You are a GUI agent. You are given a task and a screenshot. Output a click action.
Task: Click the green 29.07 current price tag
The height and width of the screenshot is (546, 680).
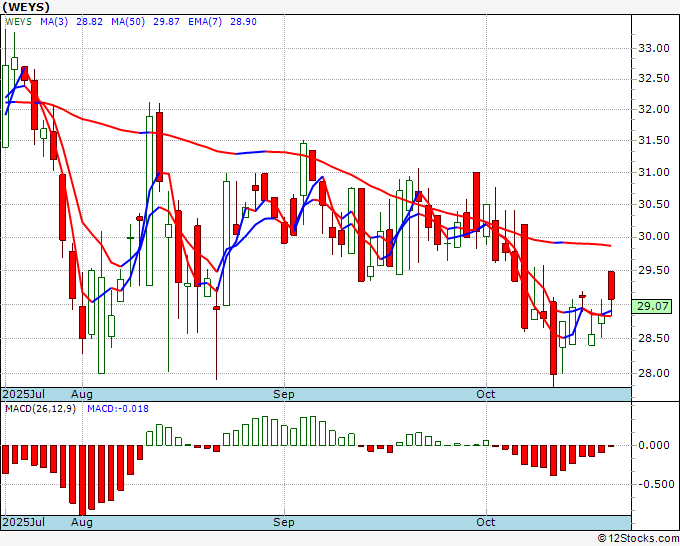652,306
